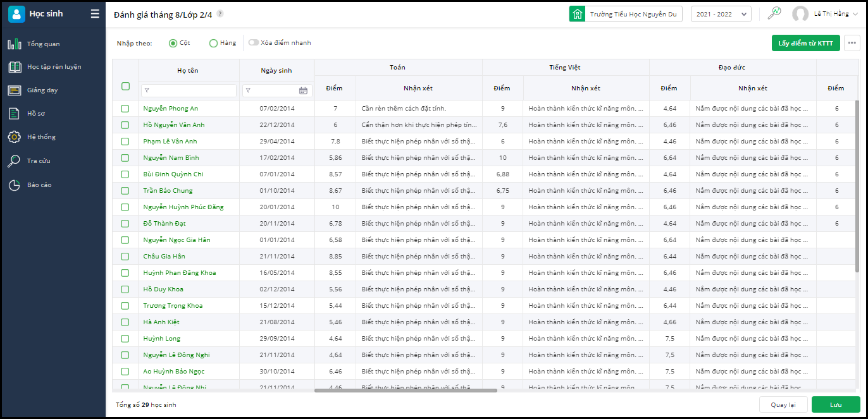The height and width of the screenshot is (419, 868).
Task: Select the Hàng radio button
Action: [213, 43]
